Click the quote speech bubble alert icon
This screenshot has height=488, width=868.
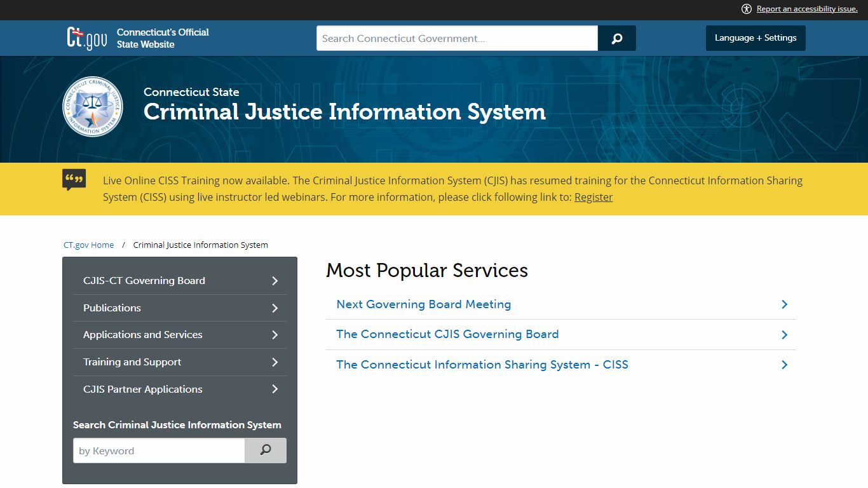74,180
